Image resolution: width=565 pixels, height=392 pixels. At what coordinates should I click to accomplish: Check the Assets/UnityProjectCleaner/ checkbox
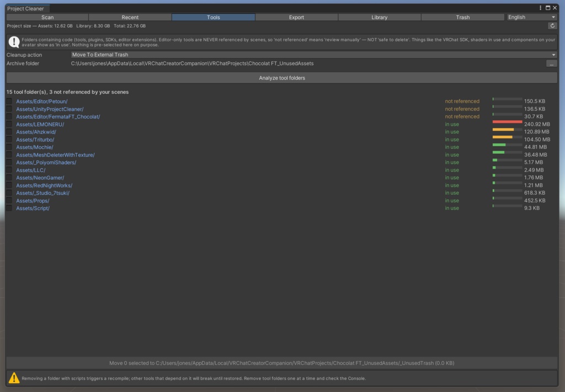9,109
